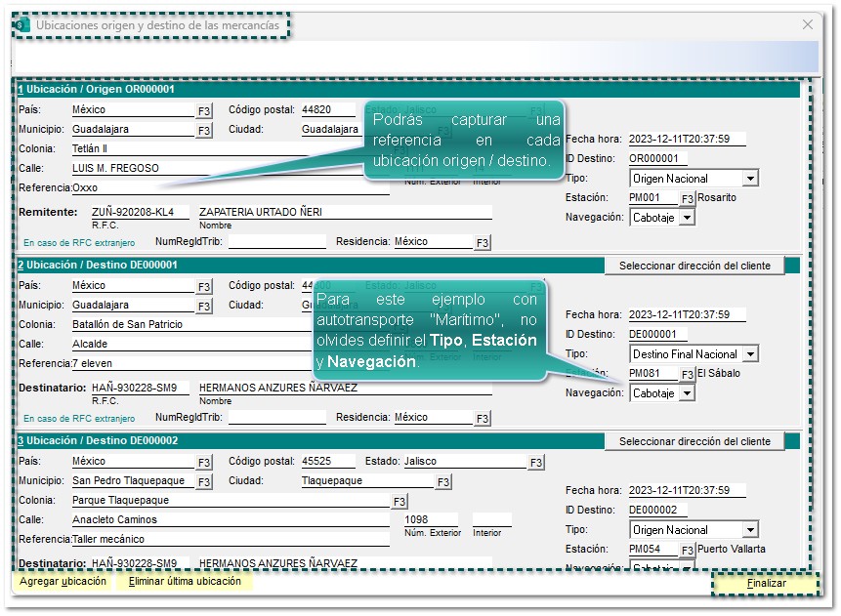Click F3 beside Estación PM081 El Sábalo
The image size is (841, 616).
(x=688, y=374)
